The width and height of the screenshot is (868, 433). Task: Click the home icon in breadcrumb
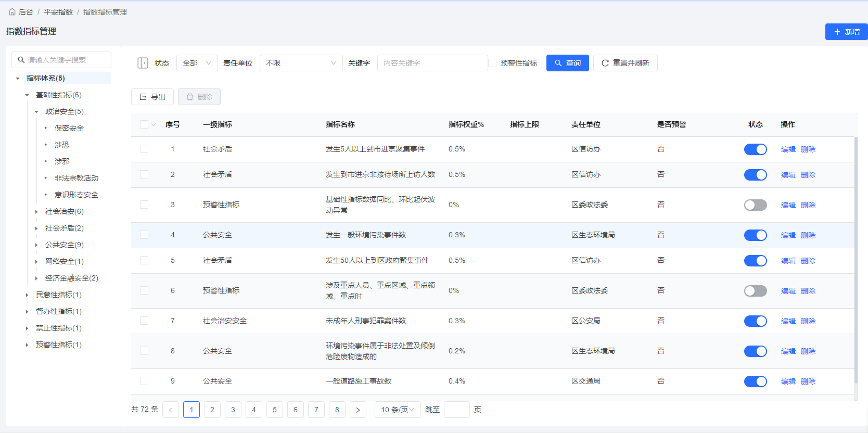[12, 12]
